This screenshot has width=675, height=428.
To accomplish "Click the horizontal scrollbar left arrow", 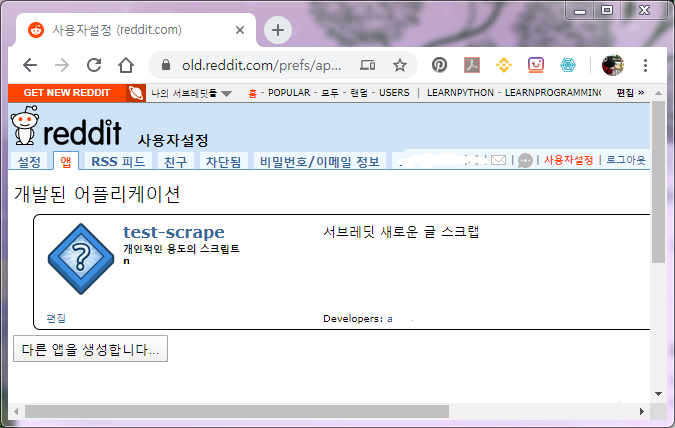I will (16, 412).
